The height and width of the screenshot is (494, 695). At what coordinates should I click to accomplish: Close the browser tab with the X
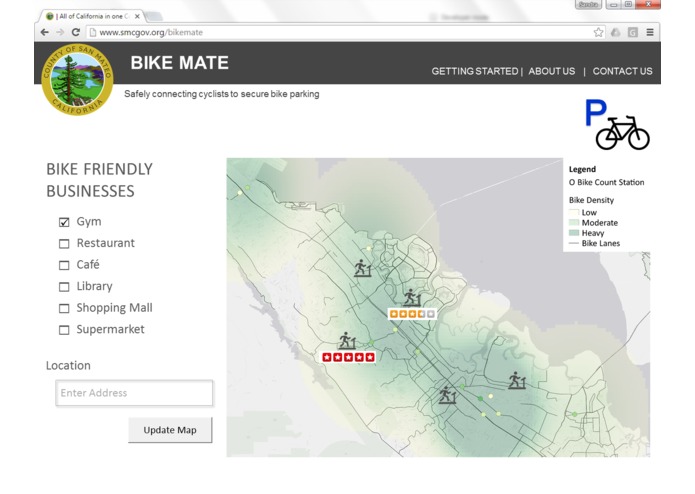137,16
